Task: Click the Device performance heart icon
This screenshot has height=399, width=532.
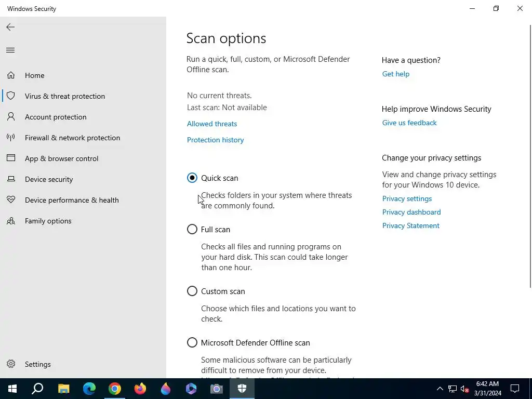Action: pos(11,200)
